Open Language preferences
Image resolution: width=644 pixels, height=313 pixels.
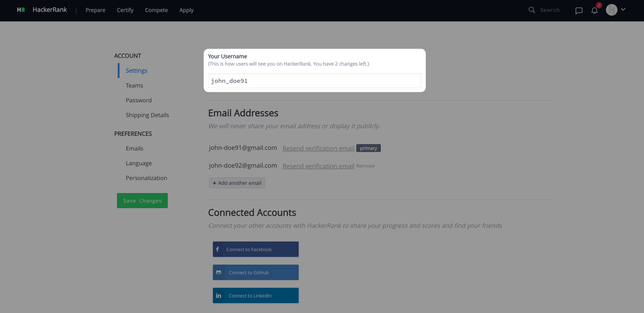(139, 163)
